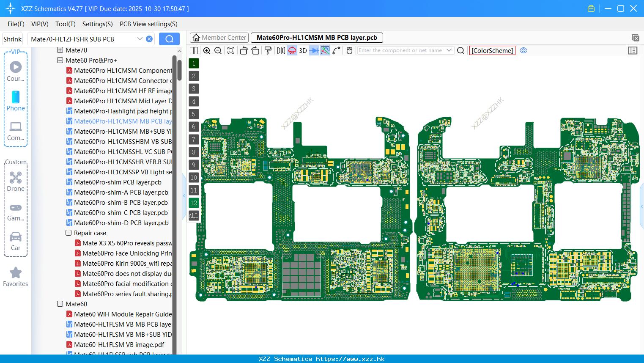Screen dimensions: 644x363
Task: Open the www.xzz.hk website link
Action: [x=350, y=359]
